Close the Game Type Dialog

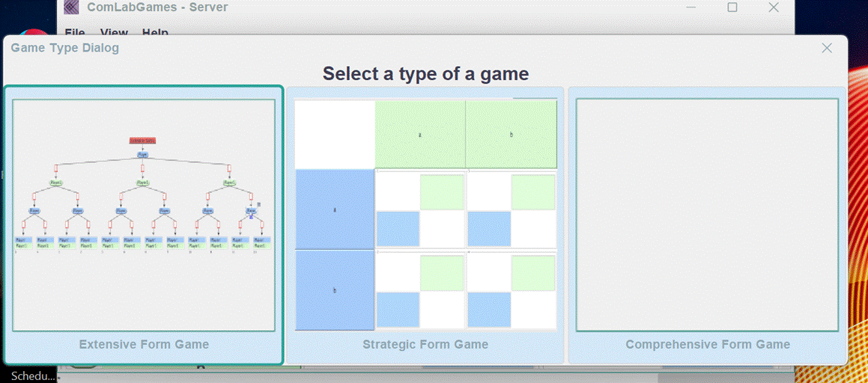tap(827, 48)
